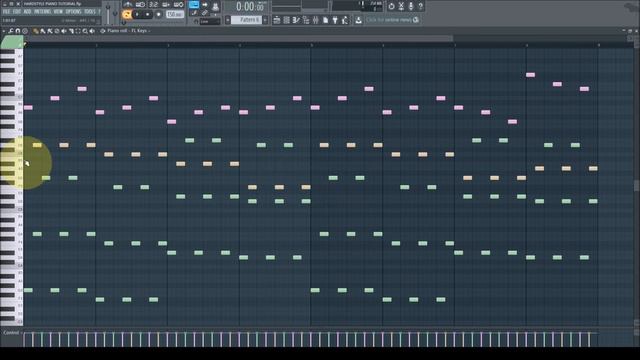This screenshot has height=360, width=640.
Task: Open the Piano roll window icon
Action: tap(296, 20)
